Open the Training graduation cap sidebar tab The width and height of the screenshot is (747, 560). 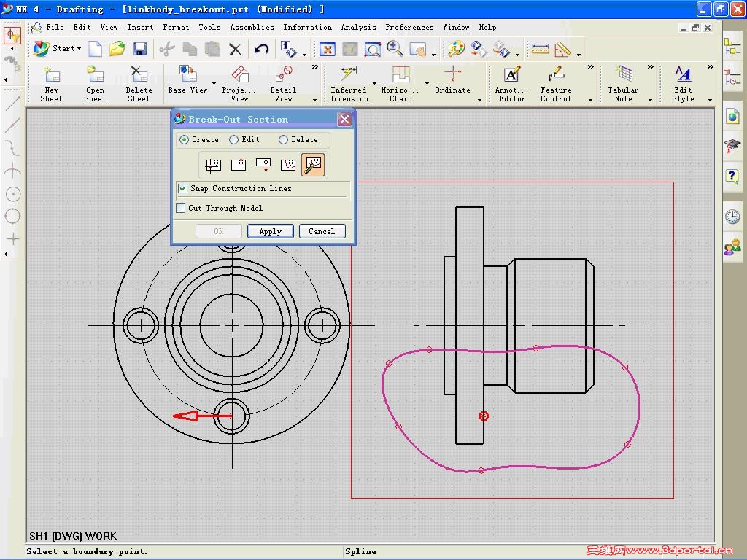point(732,145)
